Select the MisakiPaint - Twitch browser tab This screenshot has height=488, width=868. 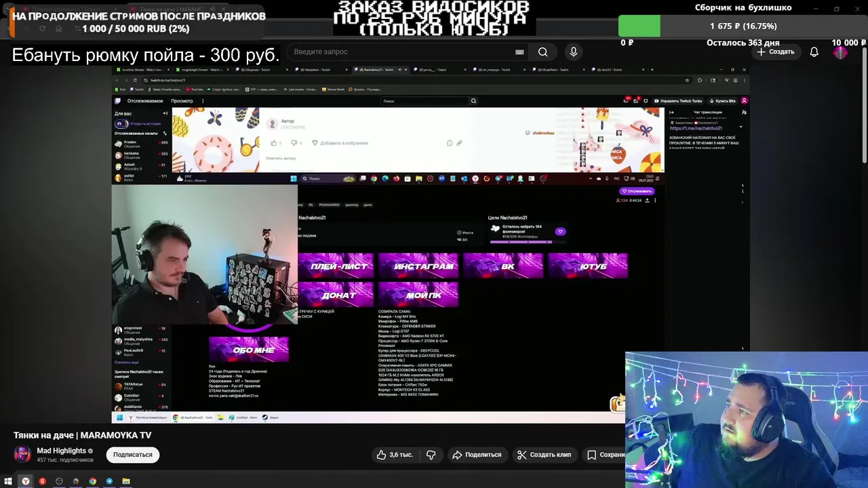[559, 70]
